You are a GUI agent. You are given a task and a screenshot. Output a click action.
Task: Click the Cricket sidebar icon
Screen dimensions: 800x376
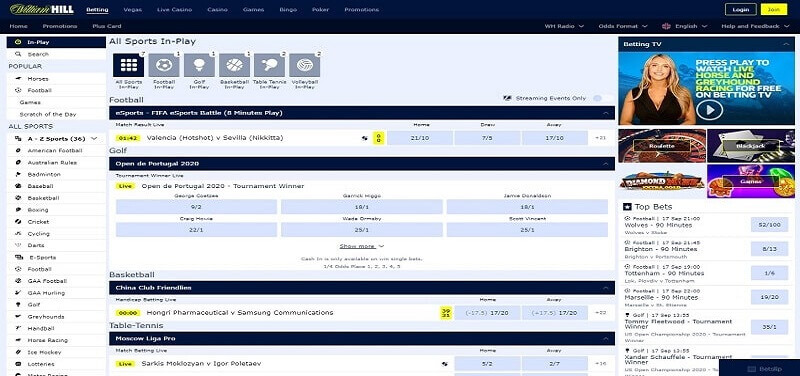[18, 222]
